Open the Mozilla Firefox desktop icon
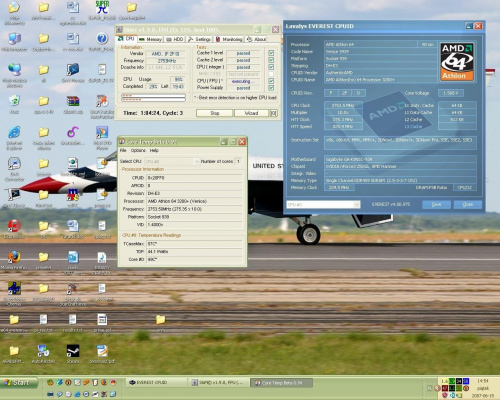Viewport: 500px width, 400px height. (x=14, y=257)
